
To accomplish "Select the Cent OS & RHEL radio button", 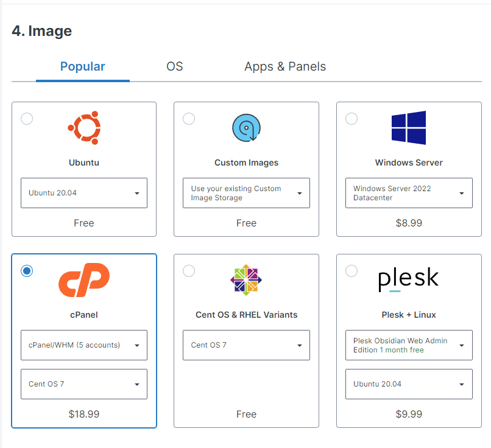I will (x=189, y=271).
